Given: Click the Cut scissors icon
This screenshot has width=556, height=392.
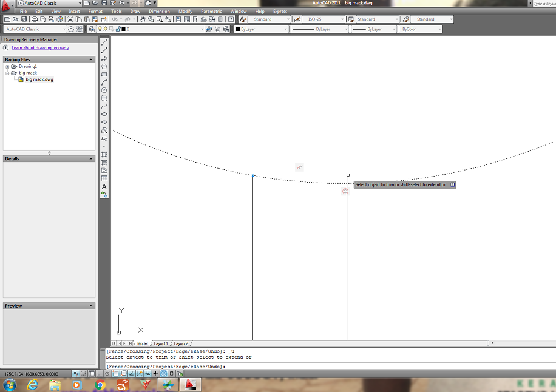Looking at the screenshot, I should [70, 19].
